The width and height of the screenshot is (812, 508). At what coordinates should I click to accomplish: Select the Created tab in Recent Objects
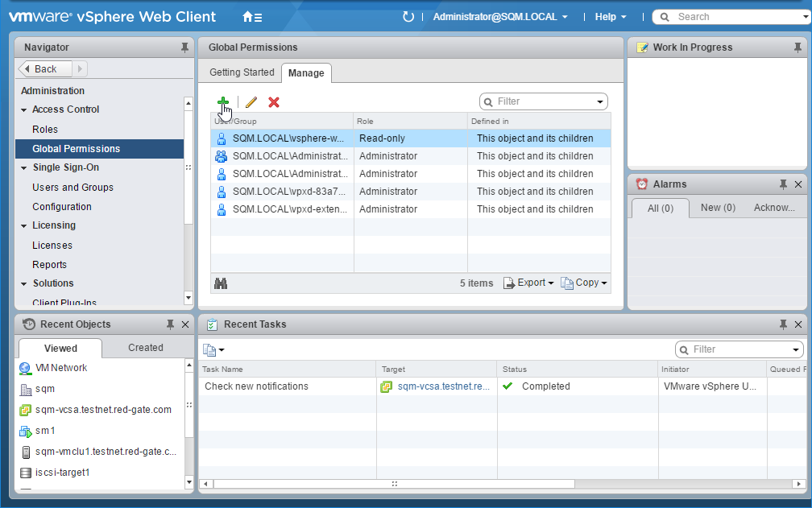pos(145,348)
